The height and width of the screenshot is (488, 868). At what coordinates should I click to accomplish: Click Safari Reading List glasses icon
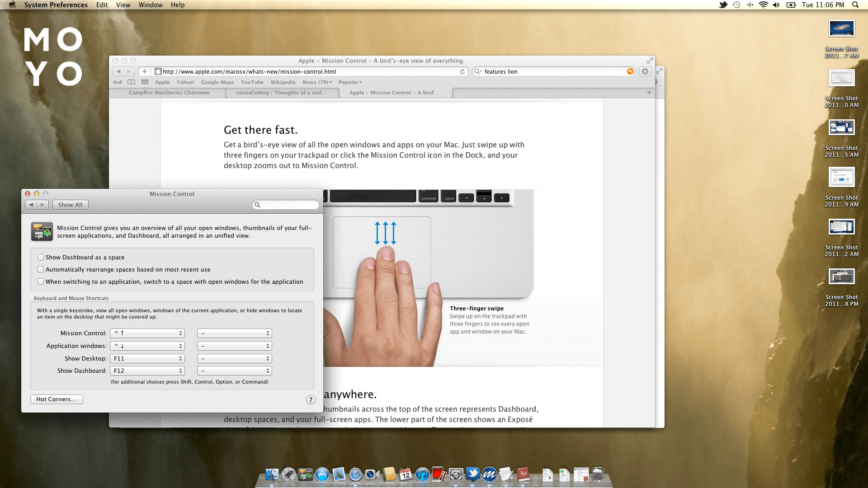(118, 82)
